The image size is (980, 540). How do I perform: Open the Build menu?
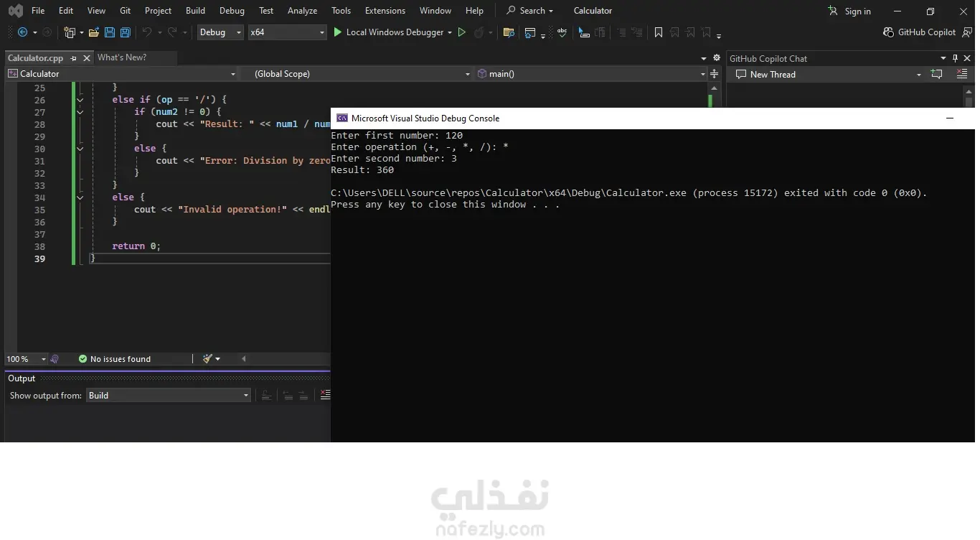195,11
